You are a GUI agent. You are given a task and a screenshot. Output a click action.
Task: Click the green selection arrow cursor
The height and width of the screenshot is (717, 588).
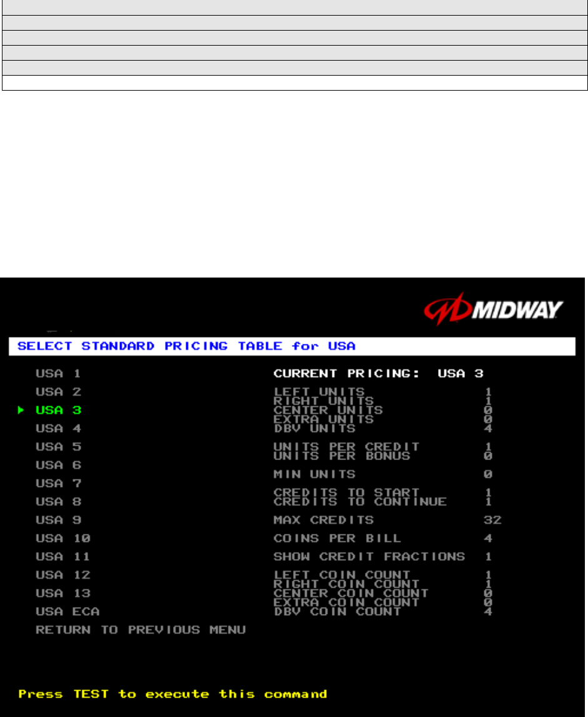tap(21, 410)
